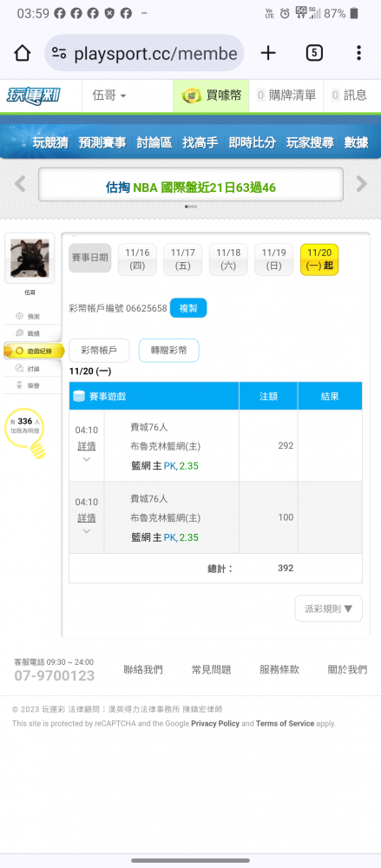Click the 複製 copy button
The height and width of the screenshot is (868, 381).
pos(188,308)
